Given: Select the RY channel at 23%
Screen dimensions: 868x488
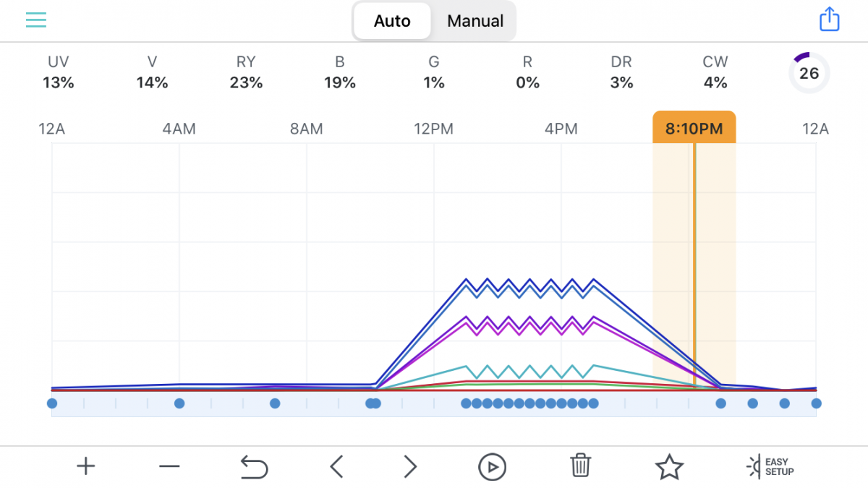Looking at the screenshot, I should click(246, 73).
